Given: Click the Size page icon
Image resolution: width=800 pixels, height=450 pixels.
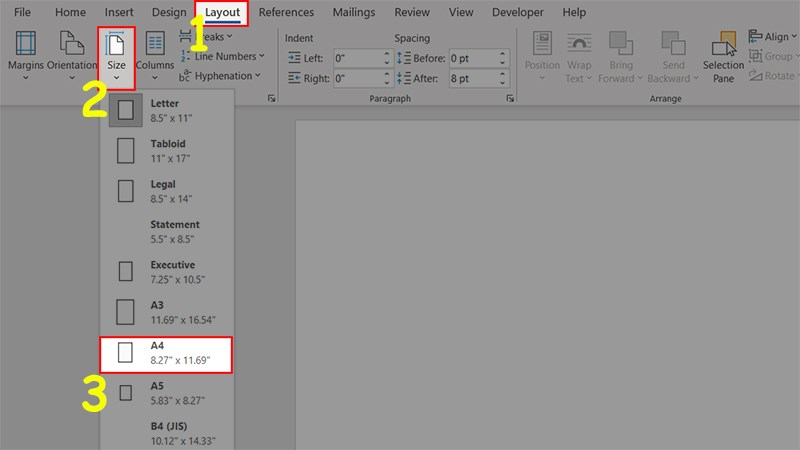Looking at the screenshot, I should 116,45.
